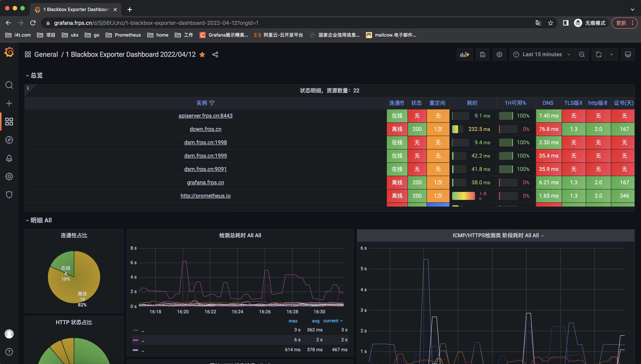Click the zoom out time range icon

pyautogui.click(x=582, y=55)
